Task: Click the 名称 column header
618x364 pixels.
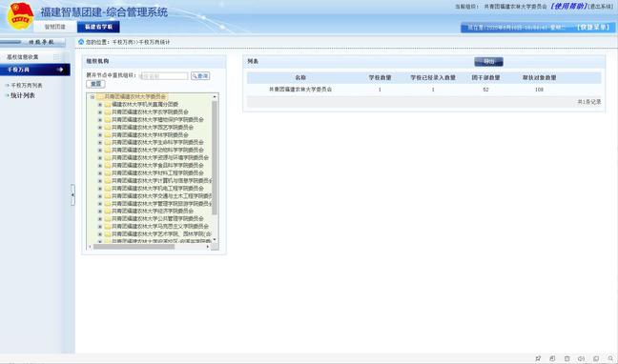Action: [300, 77]
